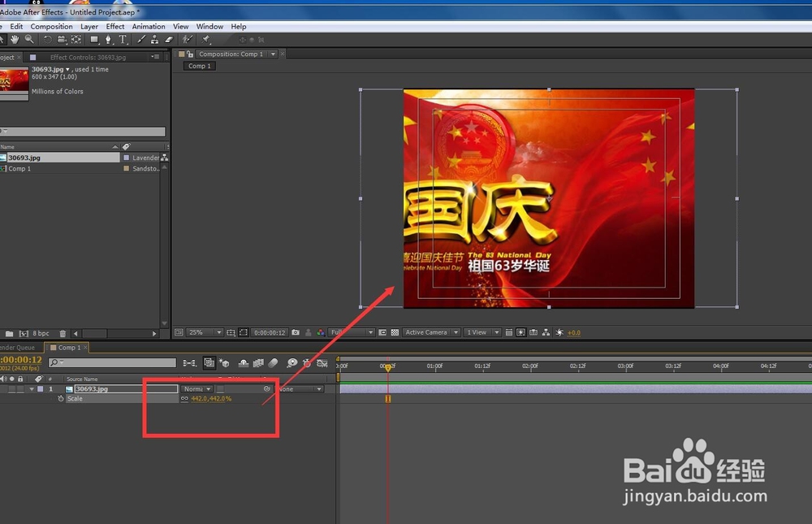Open the Edit menu

click(x=16, y=27)
